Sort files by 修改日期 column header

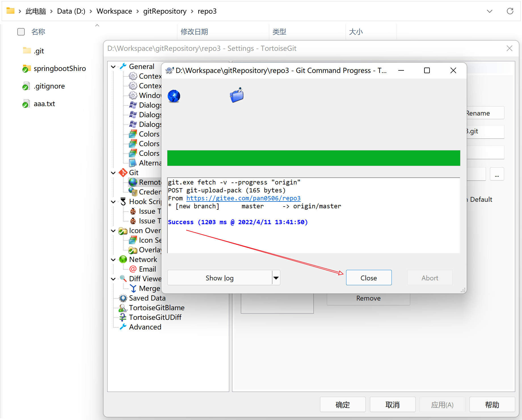[x=194, y=32]
